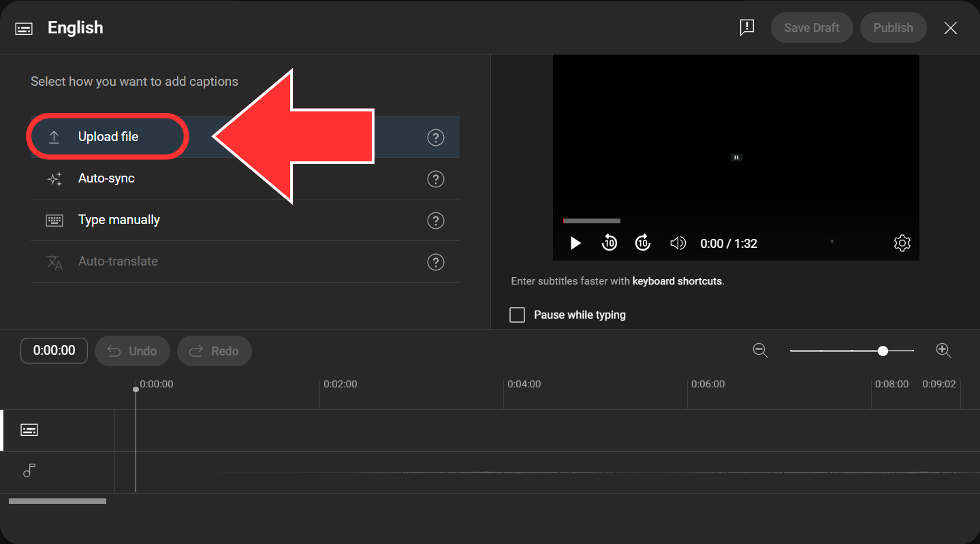The image size is (980, 544).
Task: Select the captions track icon
Action: pyautogui.click(x=29, y=430)
